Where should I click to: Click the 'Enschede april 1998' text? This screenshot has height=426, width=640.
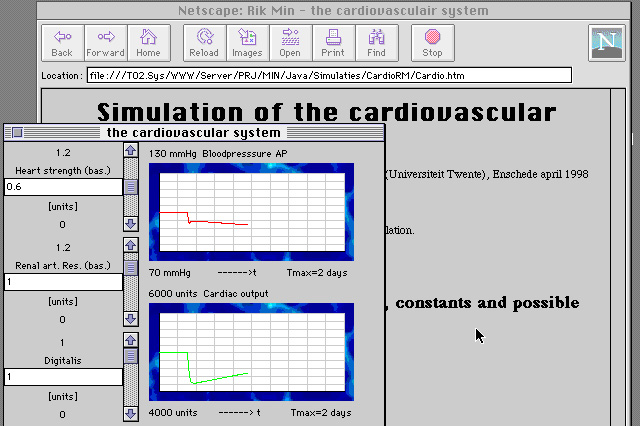tap(540, 174)
